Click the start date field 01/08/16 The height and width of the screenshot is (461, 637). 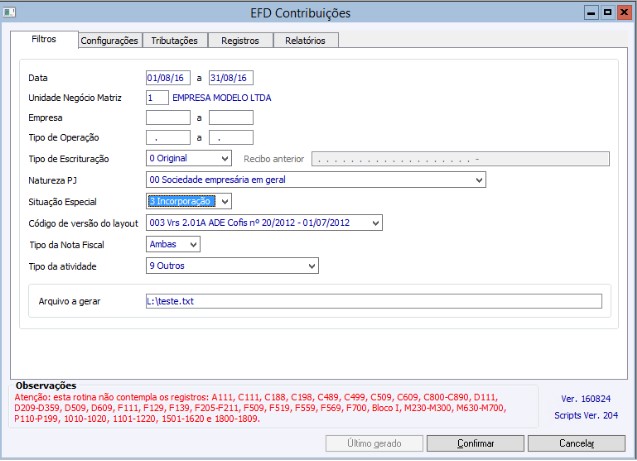coord(168,78)
